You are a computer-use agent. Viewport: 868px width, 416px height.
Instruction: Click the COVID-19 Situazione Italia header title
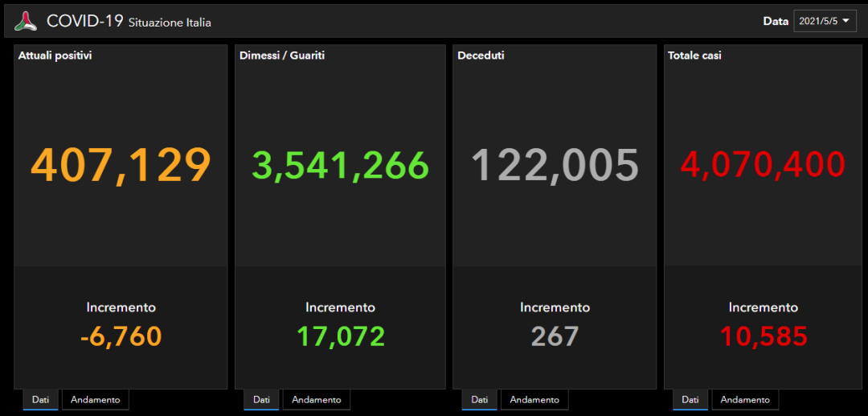pyautogui.click(x=129, y=22)
